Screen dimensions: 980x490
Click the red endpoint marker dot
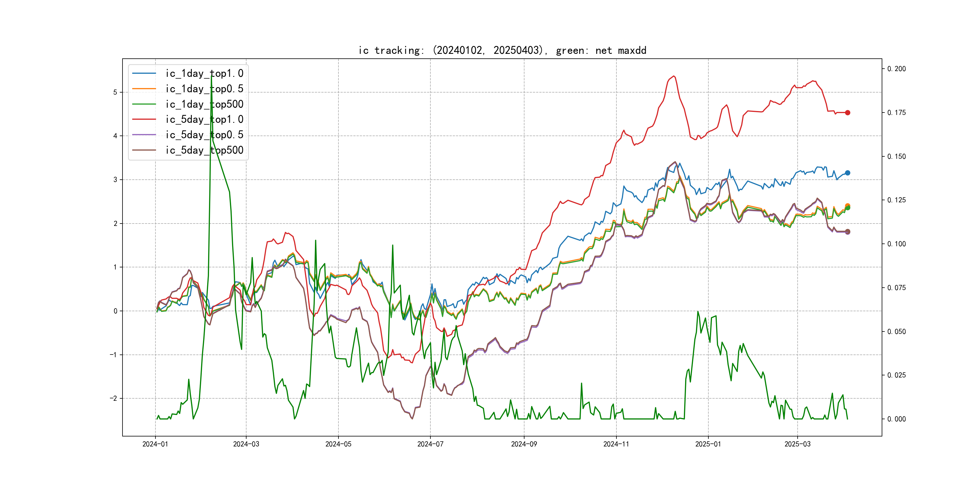[x=848, y=113]
